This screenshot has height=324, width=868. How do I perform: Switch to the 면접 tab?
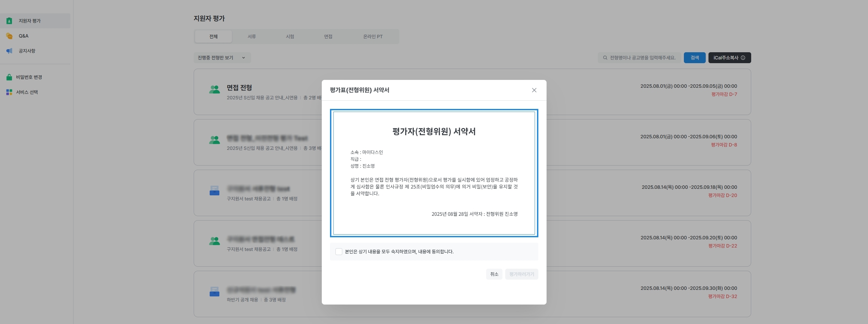tap(328, 36)
